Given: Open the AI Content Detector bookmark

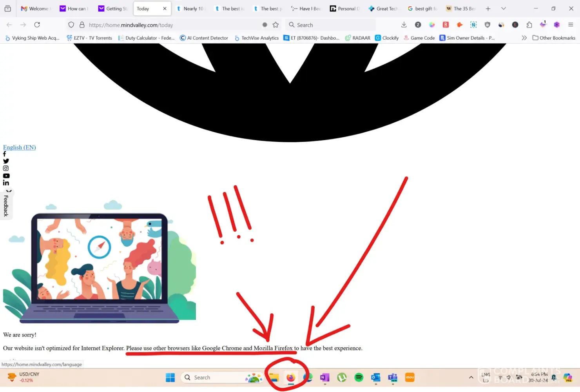Looking at the screenshot, I should 204,38.
